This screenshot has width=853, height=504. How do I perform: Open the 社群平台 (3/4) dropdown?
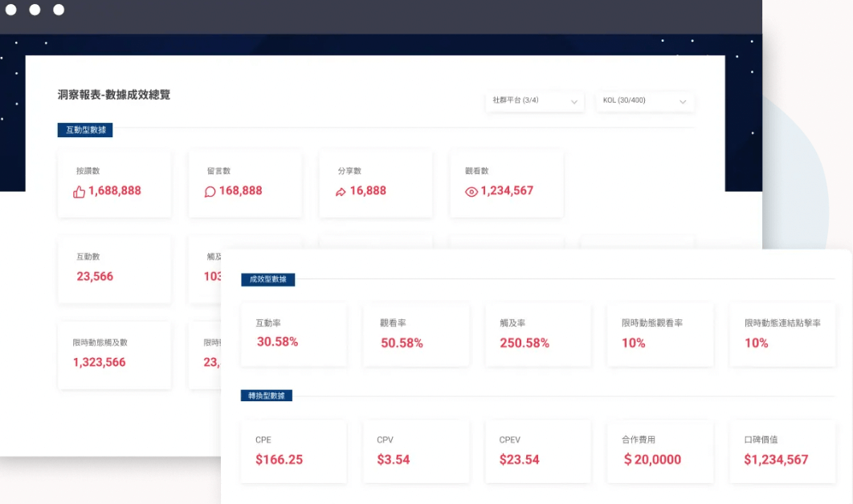(x=535, y=100)
